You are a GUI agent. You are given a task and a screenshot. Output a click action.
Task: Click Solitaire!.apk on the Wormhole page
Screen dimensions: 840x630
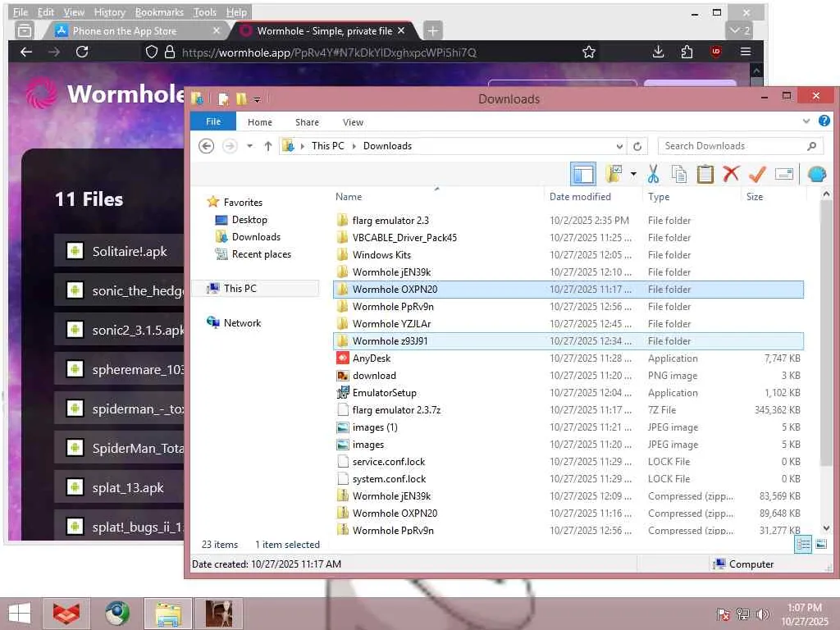click(130, 251)
